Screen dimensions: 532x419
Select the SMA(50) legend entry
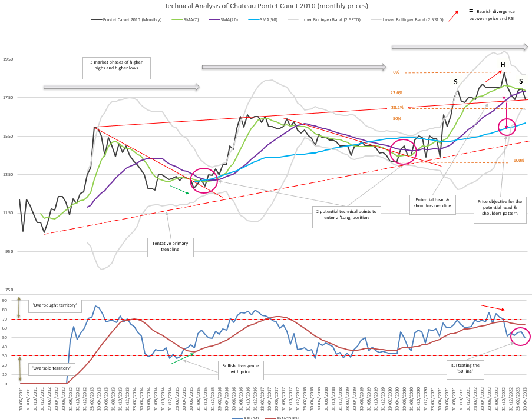pyautogui.click(x=263, y=19)
